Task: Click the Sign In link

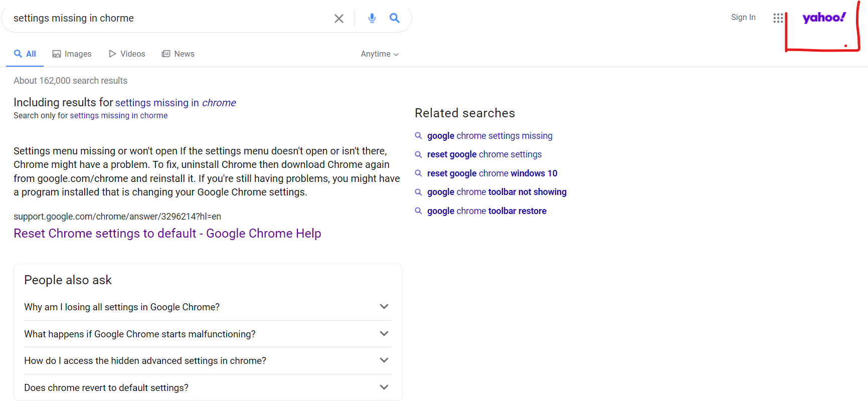Action: 743,18
